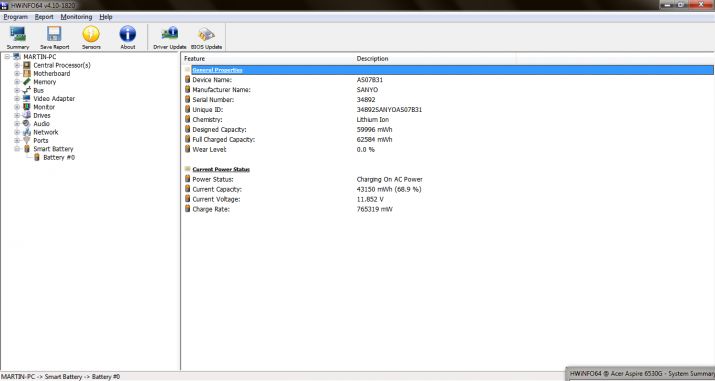Click the Serial Number: row label
715x381 pixels.
(x=213, y=99)
